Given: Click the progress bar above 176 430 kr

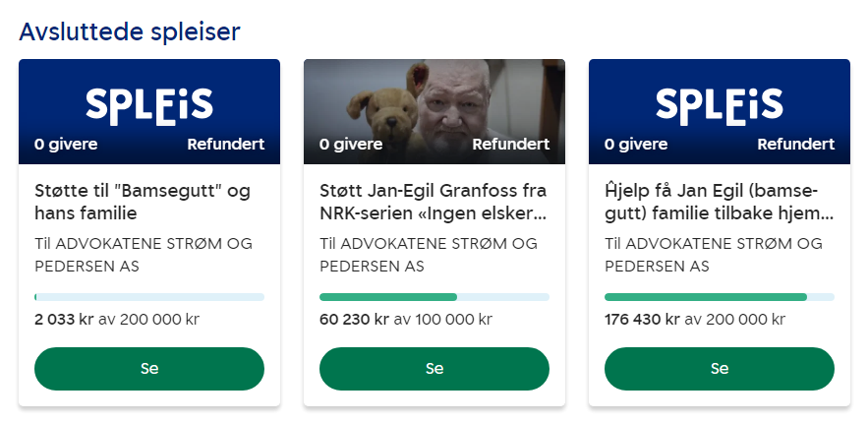Looking at the screenshot, I should point(720,296).
